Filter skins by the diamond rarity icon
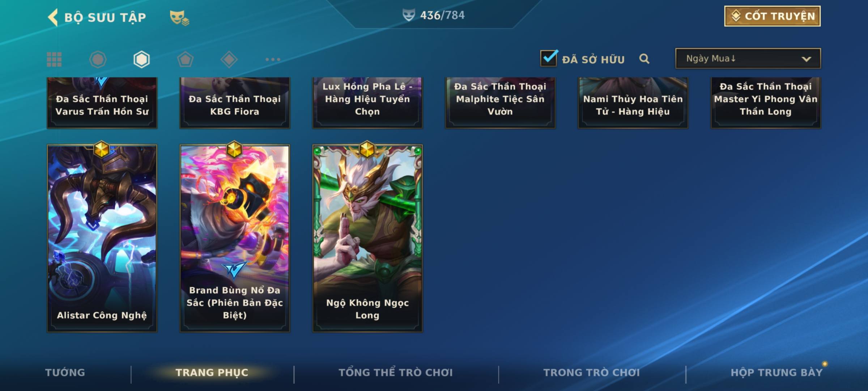 click(229, 59)
